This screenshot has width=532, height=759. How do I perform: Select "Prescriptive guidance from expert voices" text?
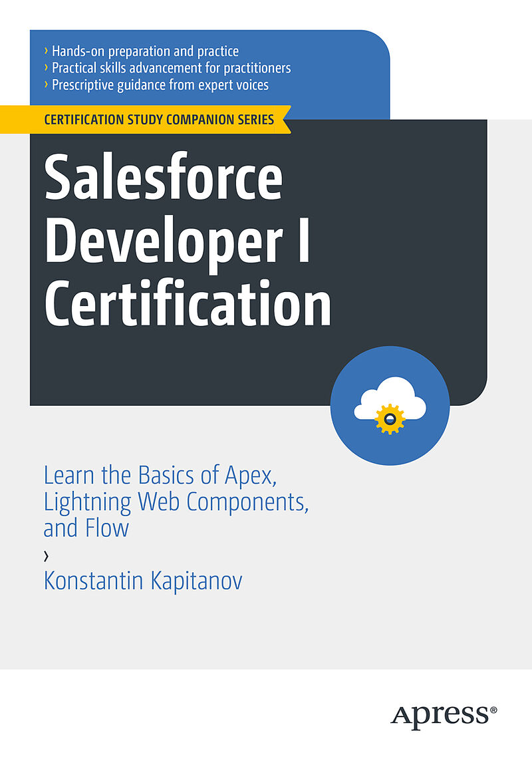160,85
